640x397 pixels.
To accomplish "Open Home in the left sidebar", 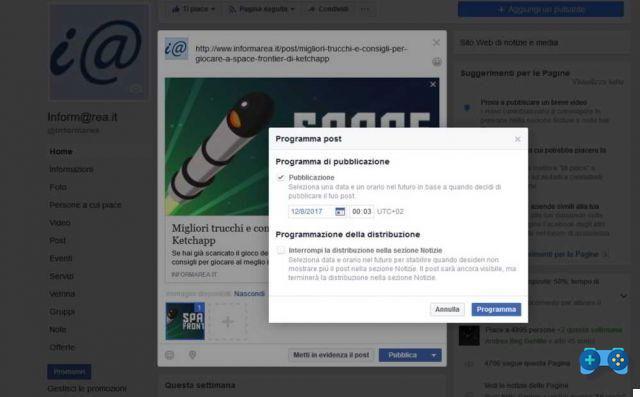I will (61, 151).
